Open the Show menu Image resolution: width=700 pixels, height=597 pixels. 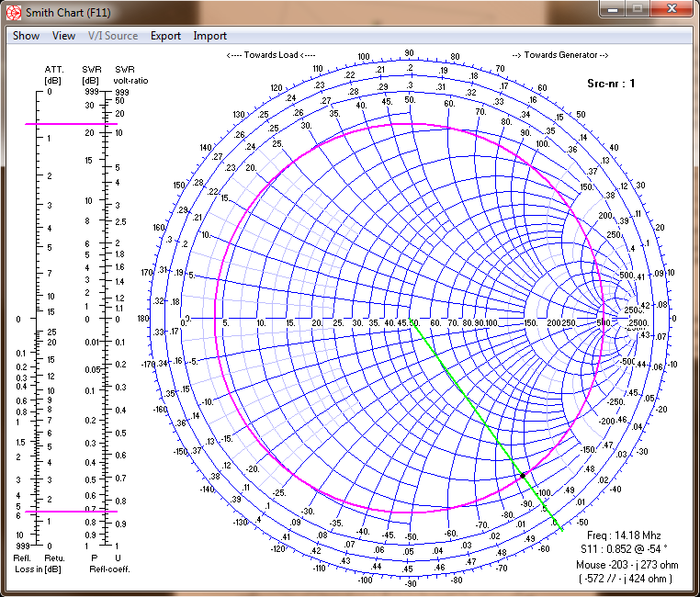[26, 36]
